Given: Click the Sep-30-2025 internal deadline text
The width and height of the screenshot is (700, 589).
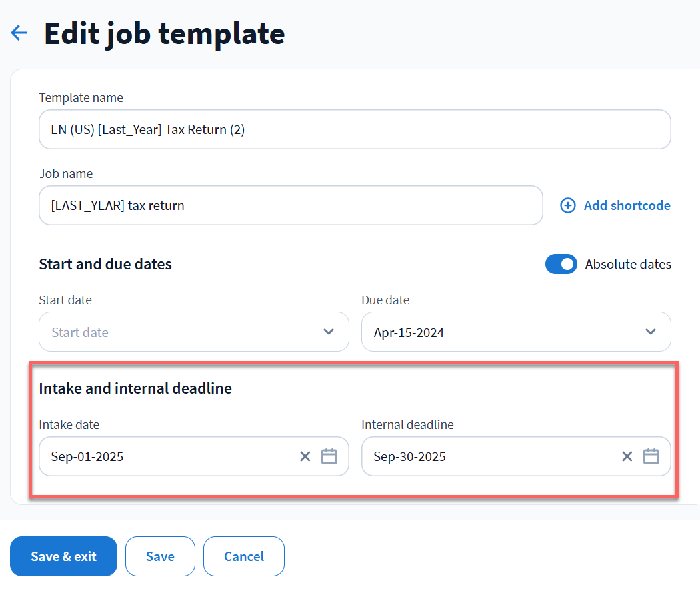Looking at the screenshot, I should (409, 456).
